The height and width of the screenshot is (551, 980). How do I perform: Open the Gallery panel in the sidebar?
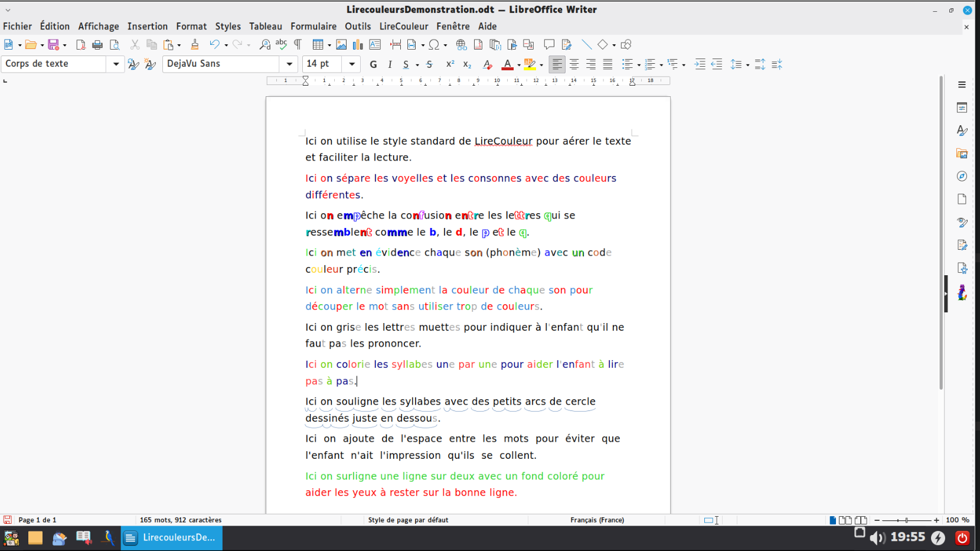click(962, 153)
